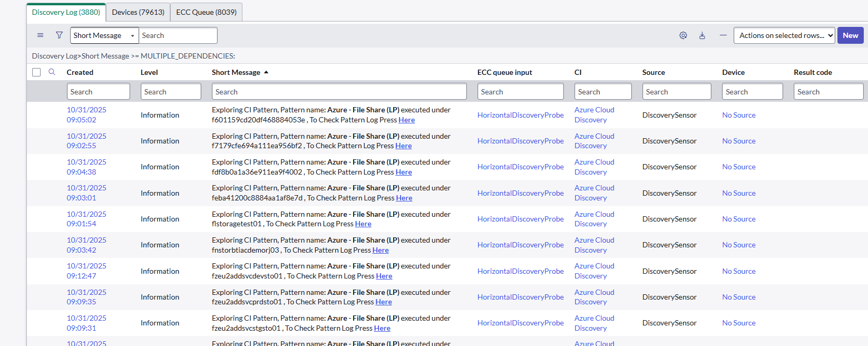Expand Actions on selected rows dropdown
This screenshot has width=868, height=346.
pyautogui.click(x=784, y=35)
